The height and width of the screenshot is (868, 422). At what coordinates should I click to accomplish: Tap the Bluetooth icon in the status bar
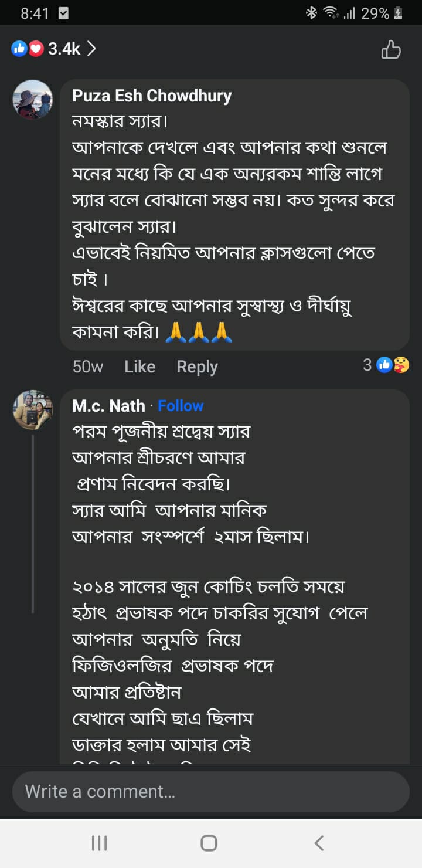311,13
